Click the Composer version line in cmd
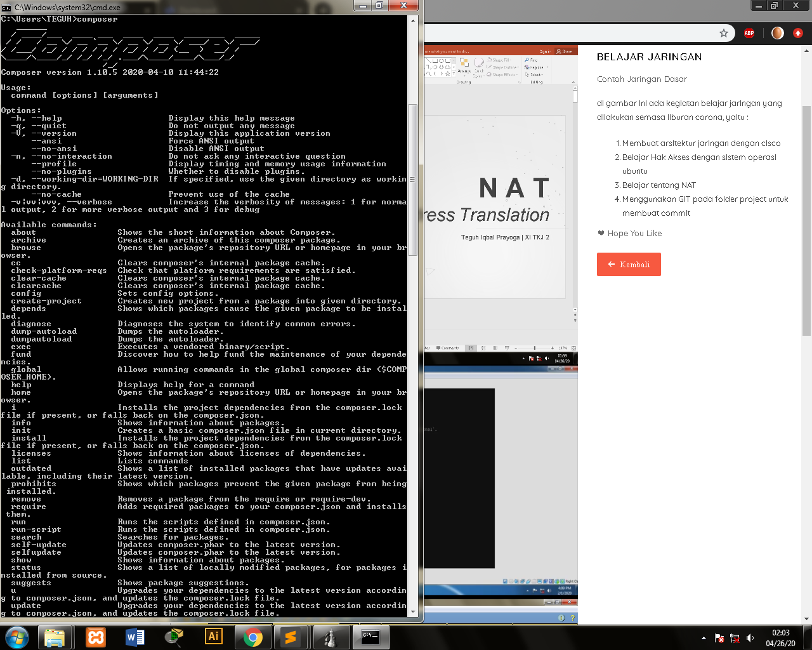Image resolution: width=812 pixels, height=650 pixels. point(110,72)
